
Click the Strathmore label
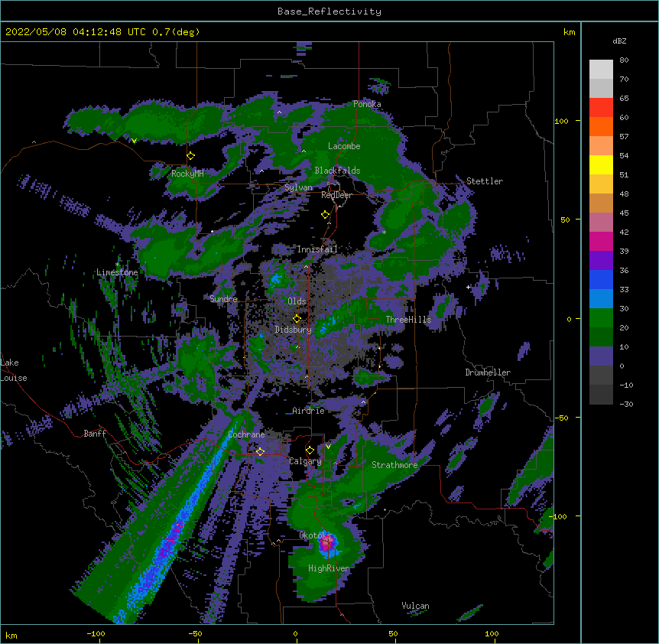point(394,465)
